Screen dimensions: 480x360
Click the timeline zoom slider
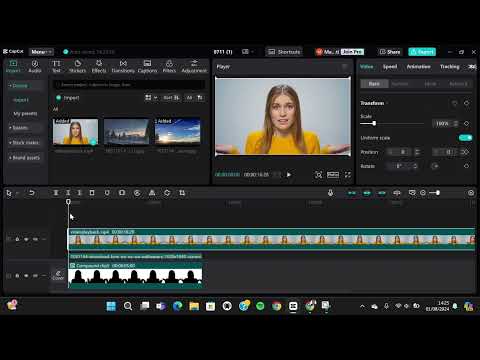[x=434, y=193]
